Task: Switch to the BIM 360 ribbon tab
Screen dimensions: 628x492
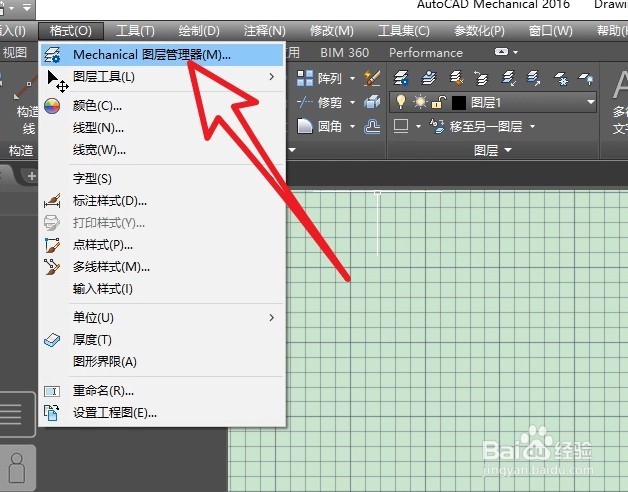Action: [x=344, y=52]
